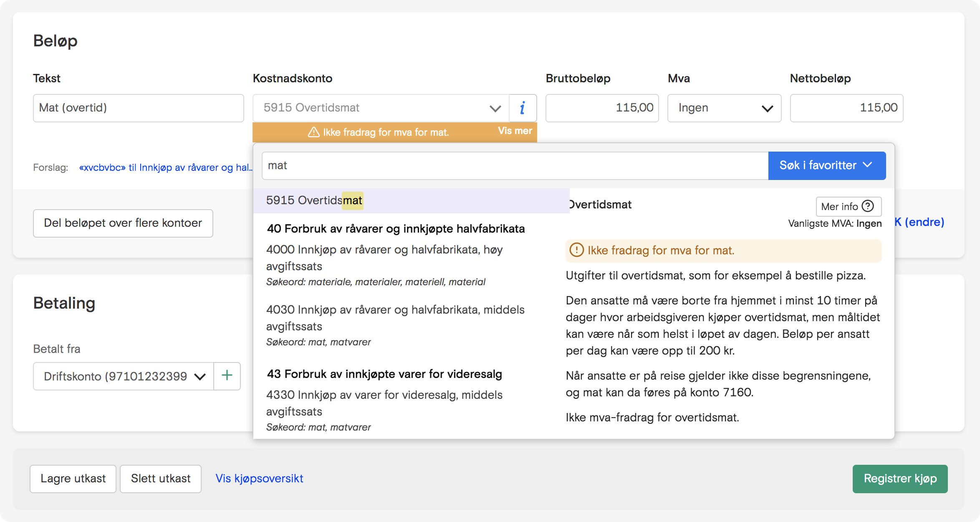The image size is (980, 522).
Task: Open the Søk i favoritter chevron
Action: 868,165
